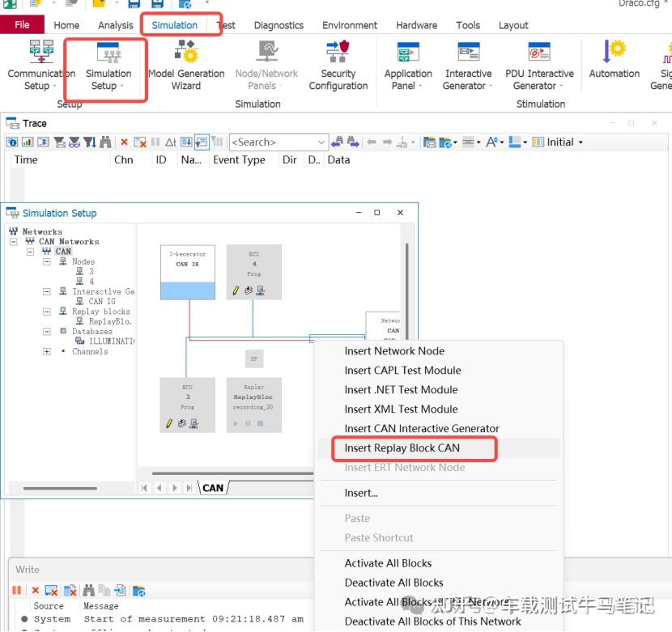The image size is (672, 632).
Task: Click the horizontal scrollbar under network diagram
Action: coord(232,473)
